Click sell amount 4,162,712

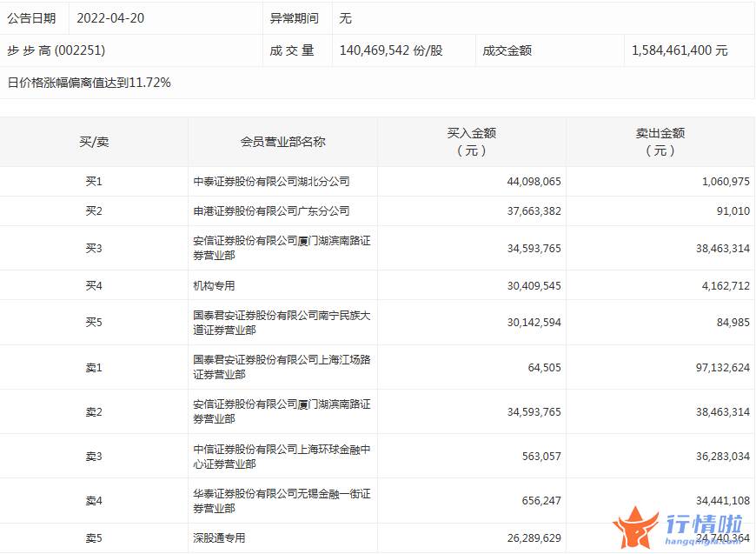(726, 285)
